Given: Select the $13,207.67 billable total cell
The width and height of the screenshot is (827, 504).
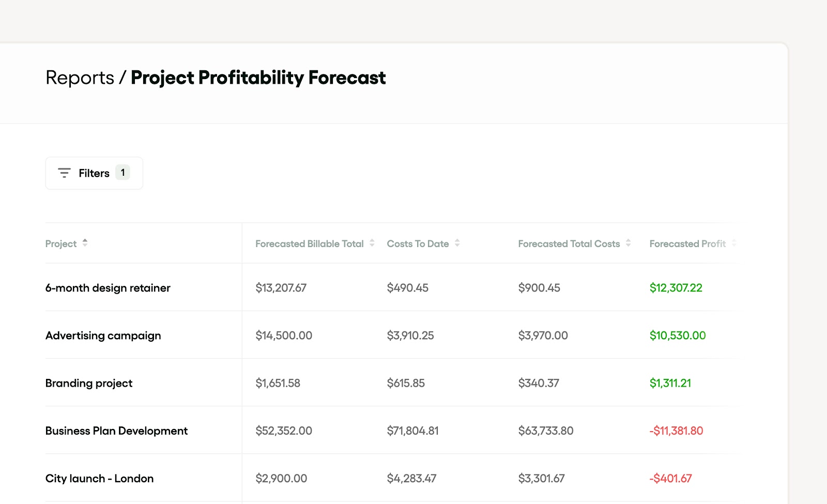Looking at the screenshot, I should tap(281, 288).
